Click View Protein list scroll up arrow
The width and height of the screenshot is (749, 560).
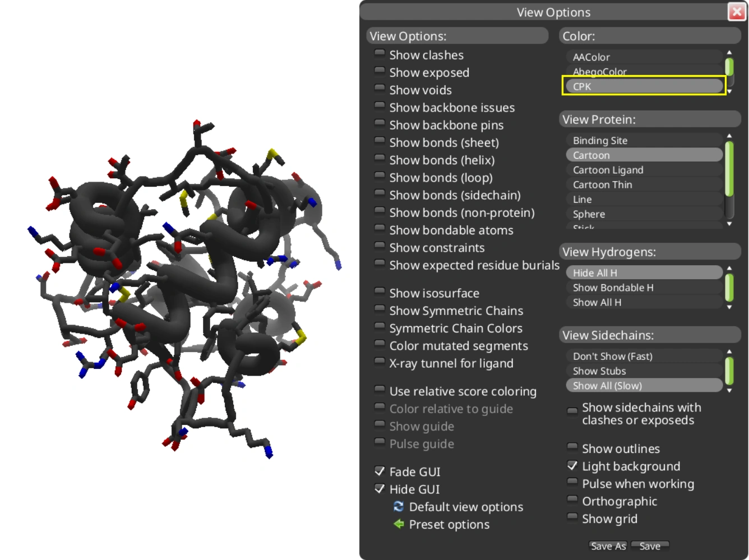(x=729, y=136)
